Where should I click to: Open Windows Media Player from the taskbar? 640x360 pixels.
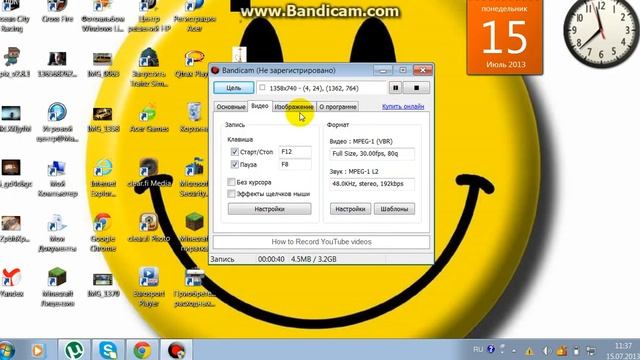click(38, 350)
